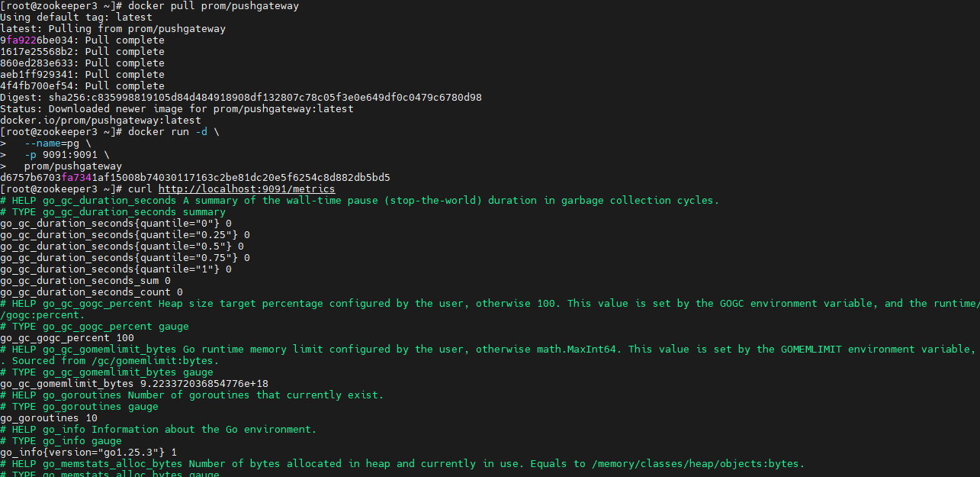Screen dimensions: 980x477
Task: Click the '9fa9226be034: Pull complete' line
Action: (x=82, y=40)
